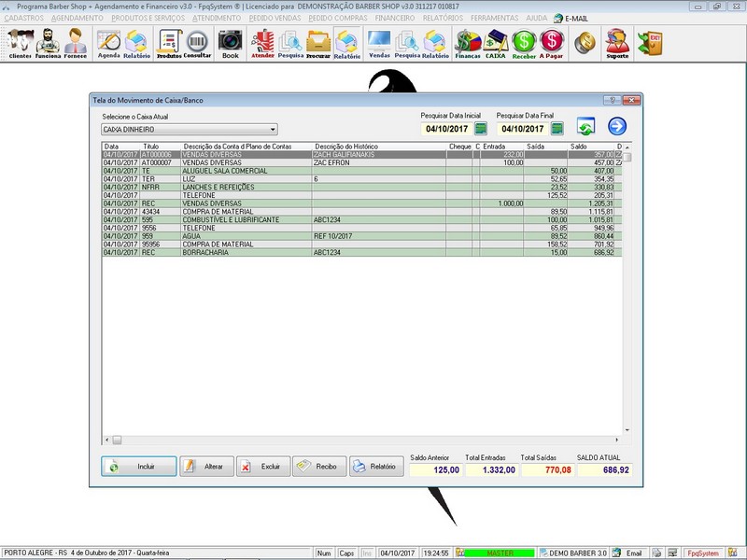Click the Agenda toolbar icon
Screen dimensions: 747x560
point(109,43)
